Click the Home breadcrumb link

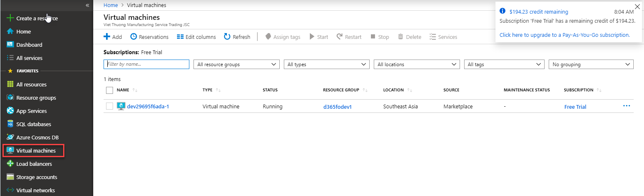(x=111, y=5)
